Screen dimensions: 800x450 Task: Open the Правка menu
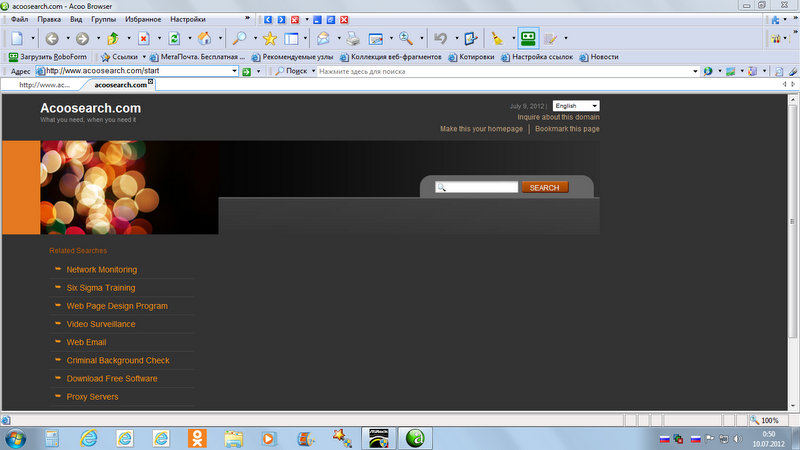point(49,19)
